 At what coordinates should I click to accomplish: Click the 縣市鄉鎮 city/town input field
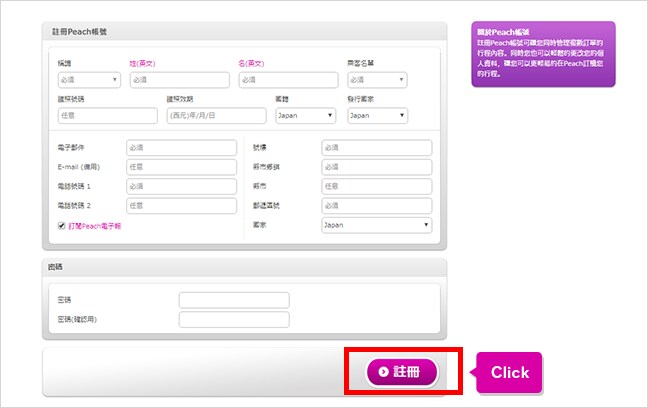377,167
